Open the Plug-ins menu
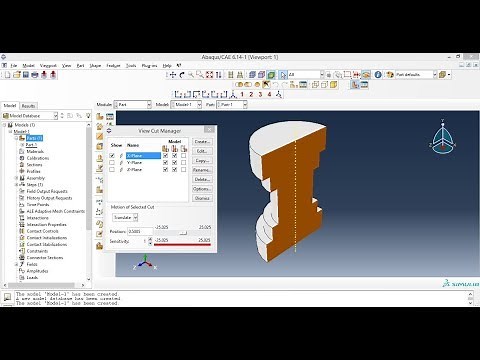 [149, 66]
